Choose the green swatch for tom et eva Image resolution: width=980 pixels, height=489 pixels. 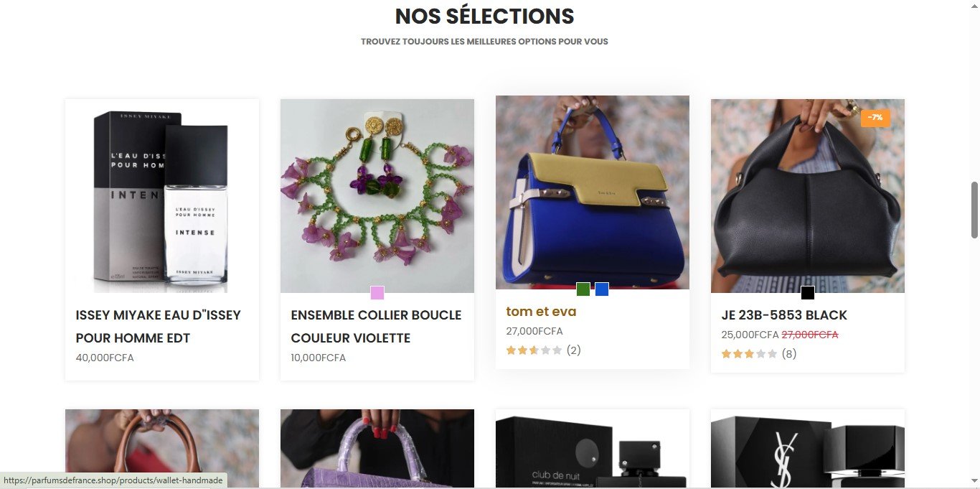583,289
